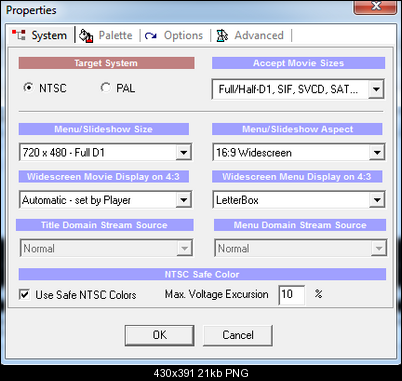Click the Properties window title text
402x381 pixels.
pos(31,10)
